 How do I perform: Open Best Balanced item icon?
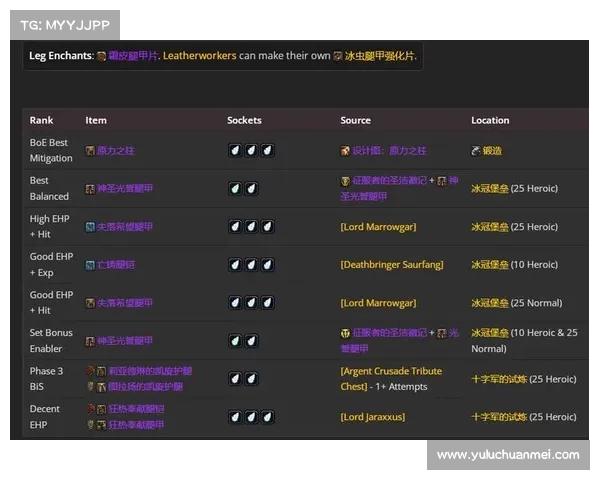click(x=90, y=189)
